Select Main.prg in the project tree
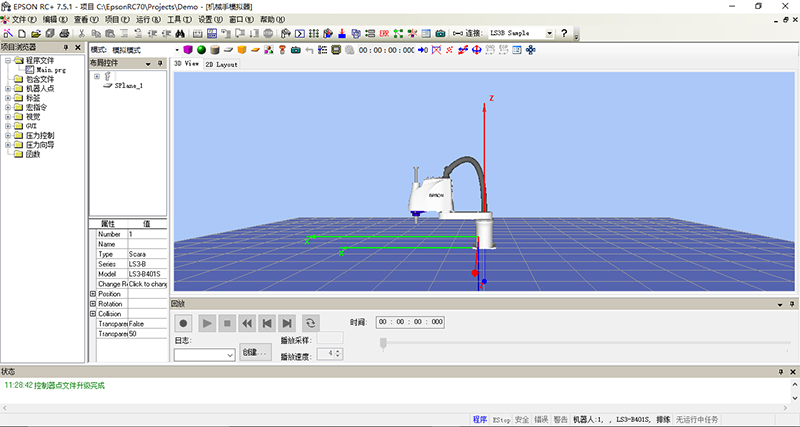The width and height of the screenshot is (800, 427). click(51, 70)
